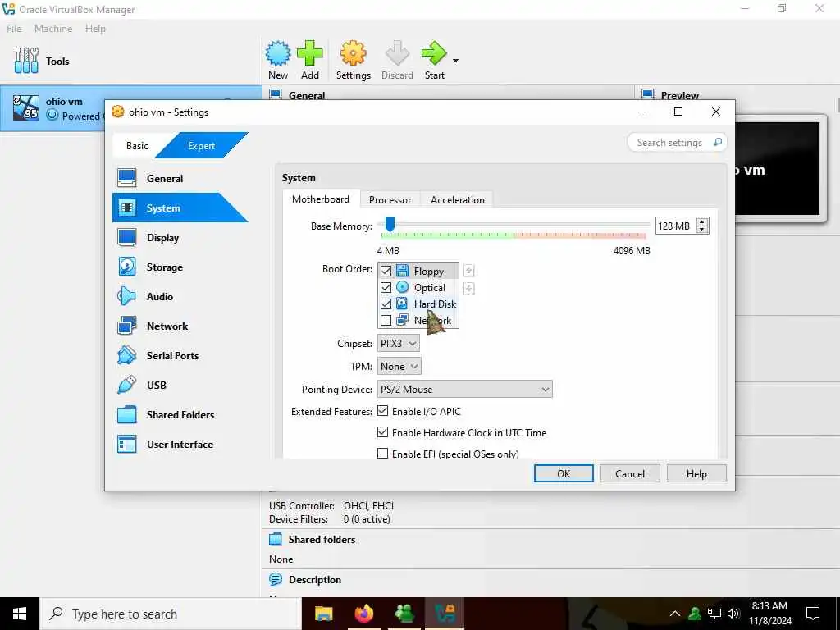
Task: Select the ohio vm Windows 95 icon
Action: (25, 107)
